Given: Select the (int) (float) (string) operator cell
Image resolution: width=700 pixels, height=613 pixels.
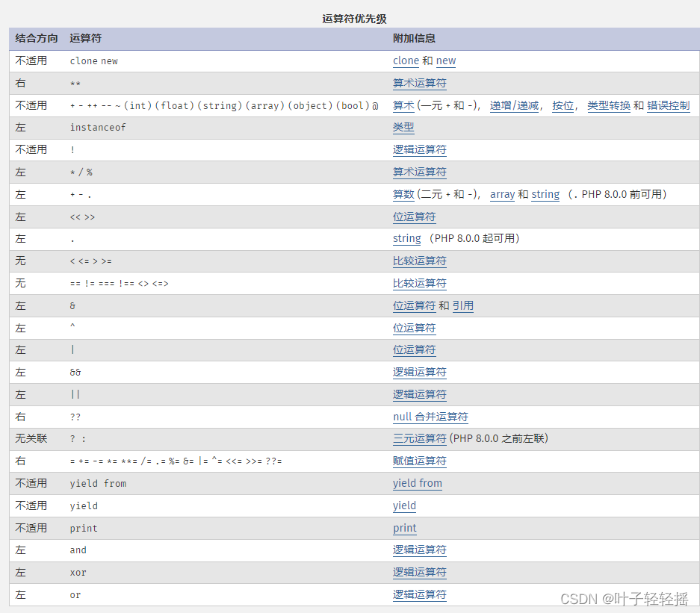Looking at the screenshot, I should pos(224,106).
